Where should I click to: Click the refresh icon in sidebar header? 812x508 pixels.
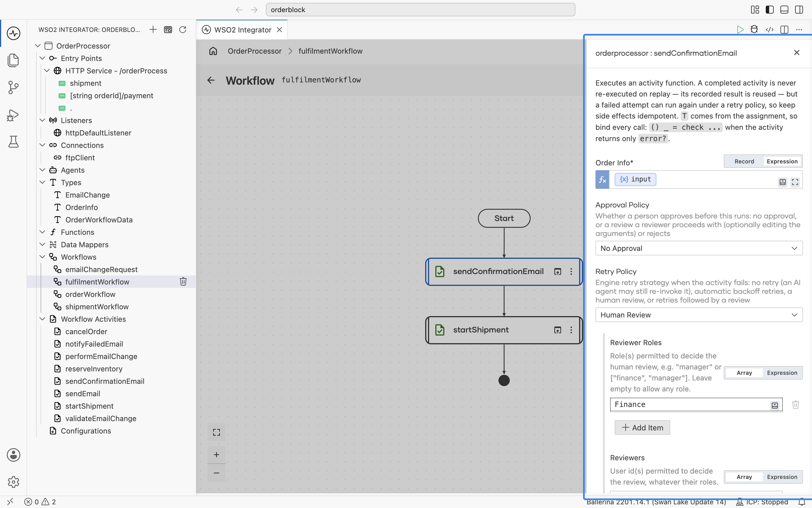(182, 30)
